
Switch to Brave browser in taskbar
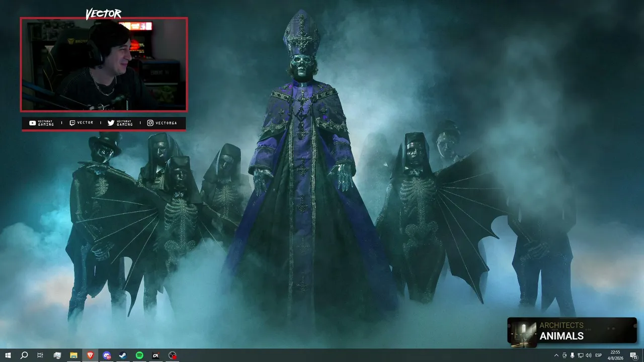click(90, 355)
